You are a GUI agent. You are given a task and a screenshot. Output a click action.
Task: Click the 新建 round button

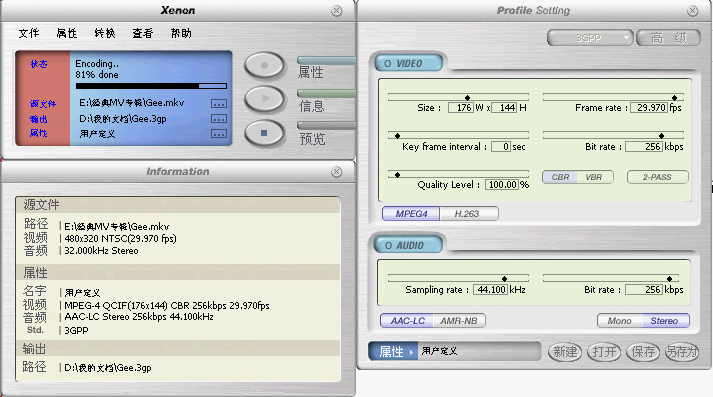tap(565, 352)
